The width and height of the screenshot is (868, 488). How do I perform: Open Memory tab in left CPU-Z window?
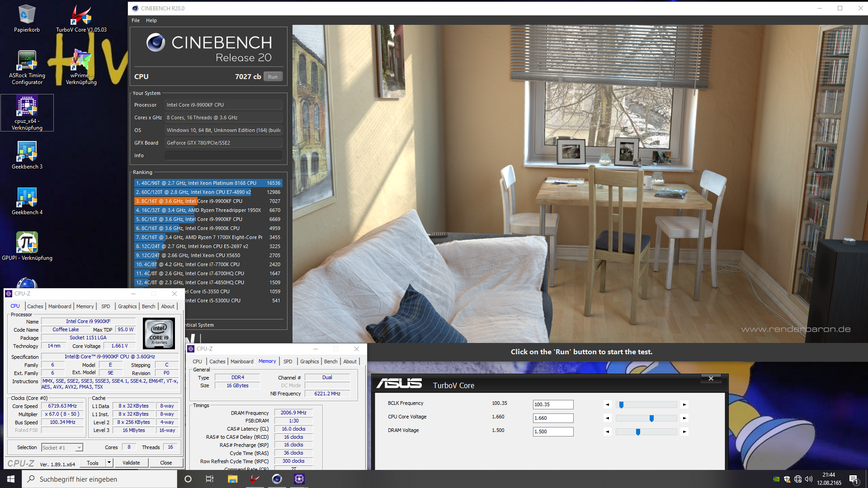point(85,306)
